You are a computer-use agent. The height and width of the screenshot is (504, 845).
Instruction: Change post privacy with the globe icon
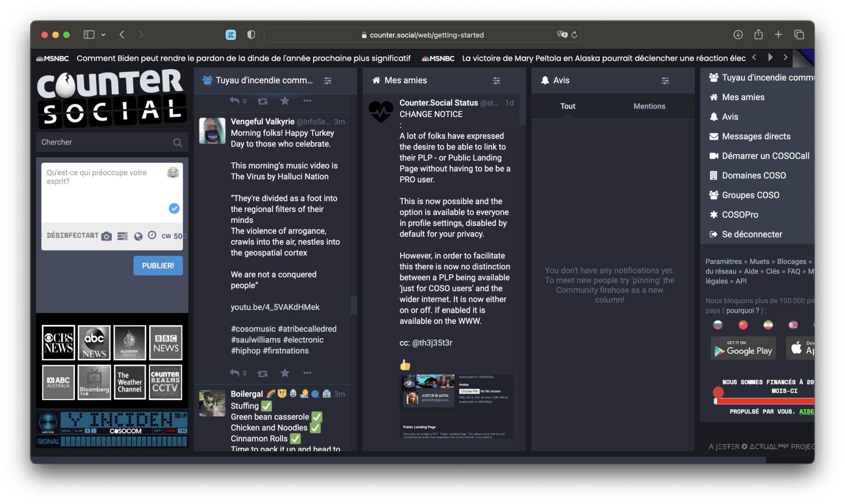pyautogui.click(x=138, y=236)
